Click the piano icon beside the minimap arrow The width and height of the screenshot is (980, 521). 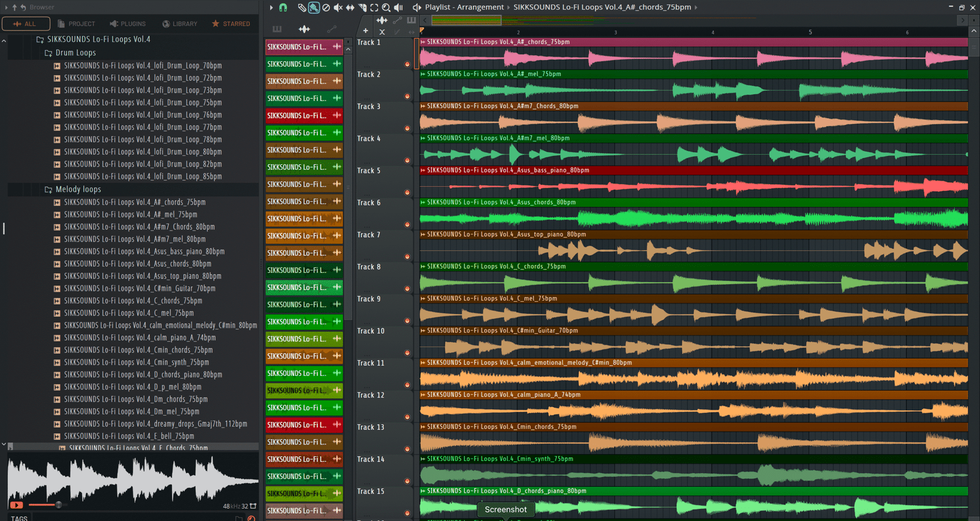point(411,20)
